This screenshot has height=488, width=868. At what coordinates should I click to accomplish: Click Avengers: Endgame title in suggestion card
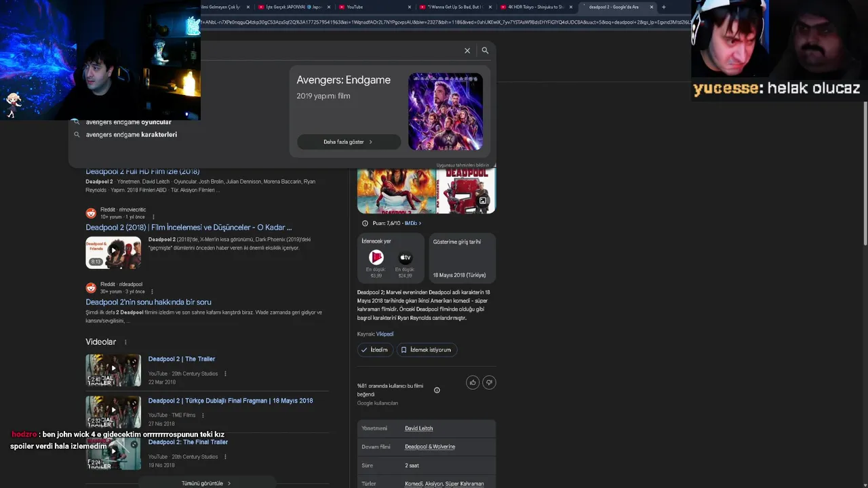pos(343,80)
